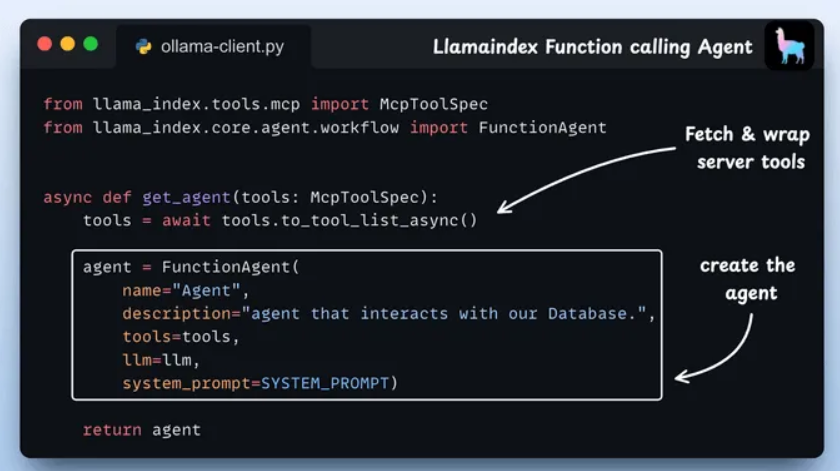
Task: Click the yellow minimize window dot
Action: 68,44
